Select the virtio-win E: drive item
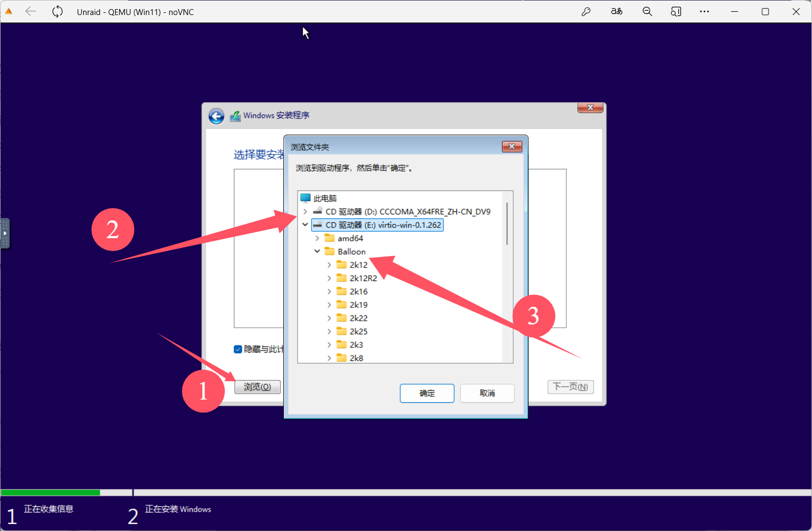Screen dimensions: 812x531 click(383, 225)
